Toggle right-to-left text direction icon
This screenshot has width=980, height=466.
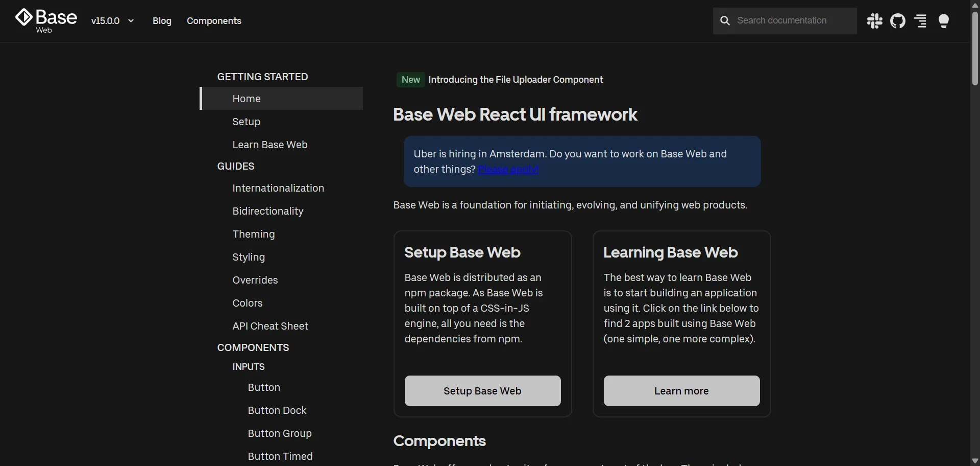tap(921, 21)
